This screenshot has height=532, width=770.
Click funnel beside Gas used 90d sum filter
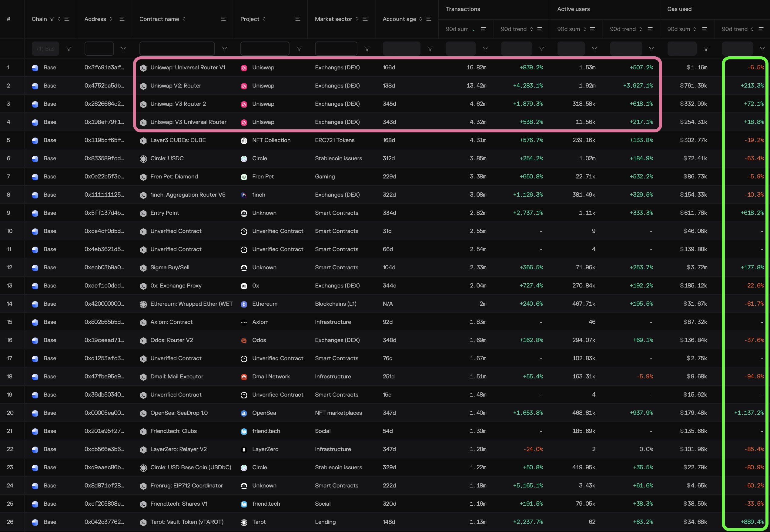tap(706, 49)
